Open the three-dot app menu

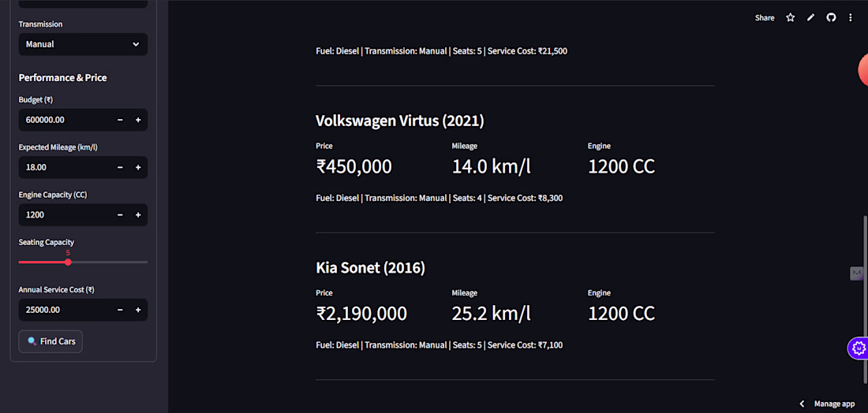(x=851, y=17)
